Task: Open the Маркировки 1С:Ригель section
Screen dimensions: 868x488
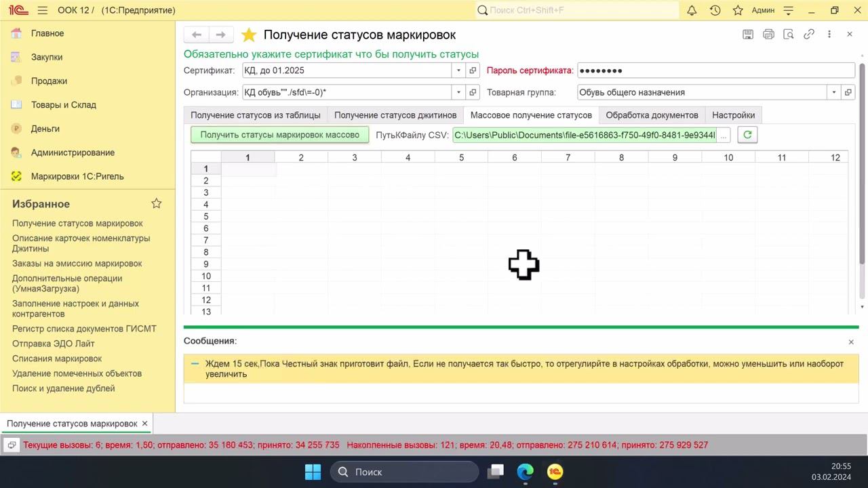Action: 77,176
